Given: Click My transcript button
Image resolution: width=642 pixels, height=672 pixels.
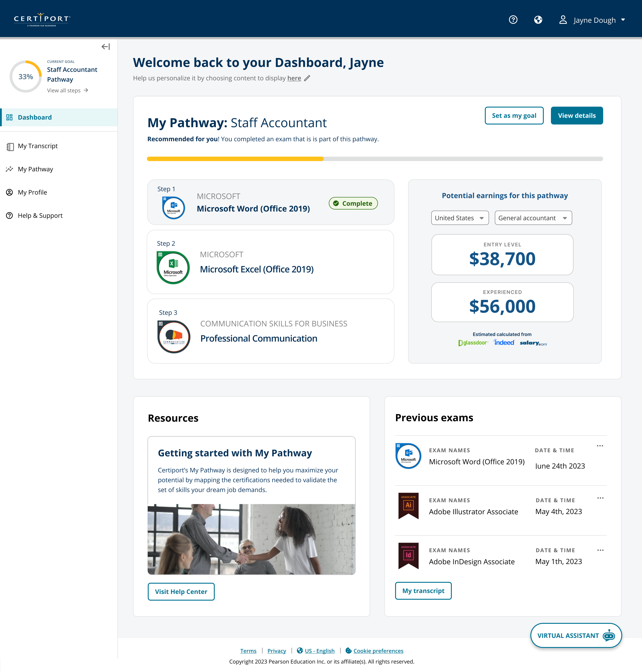Looking at the screenshot, I should pyautogui.click(x=423, y=591).
